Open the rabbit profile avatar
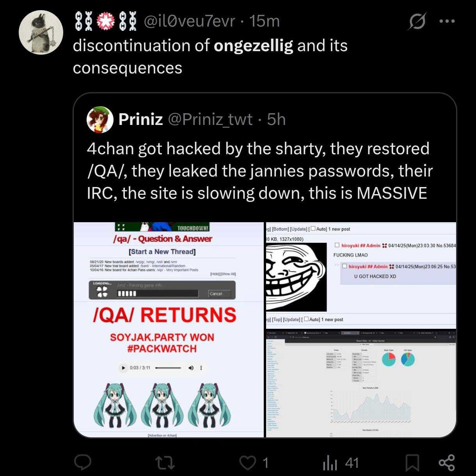Screen dimensions: 476x476 click(x=41, y=32)
